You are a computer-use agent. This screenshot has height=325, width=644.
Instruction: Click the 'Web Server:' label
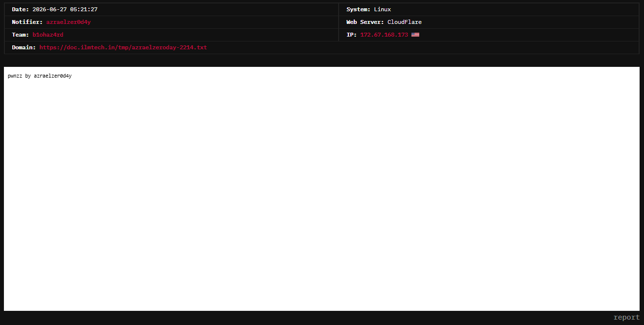(x=365, y=22)
